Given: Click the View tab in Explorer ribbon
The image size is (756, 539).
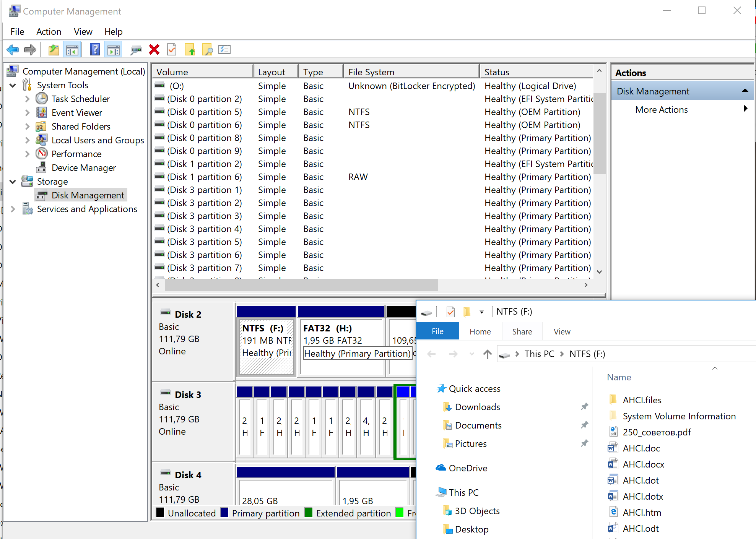Looking at the screenshot, I should click(x=561, y=331).
